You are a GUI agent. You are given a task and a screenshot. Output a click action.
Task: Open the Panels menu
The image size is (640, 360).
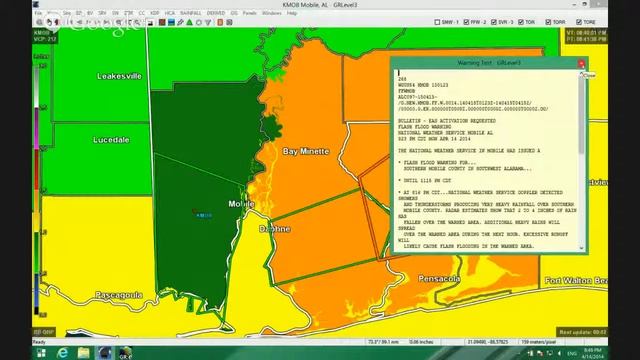pos(249,13)
